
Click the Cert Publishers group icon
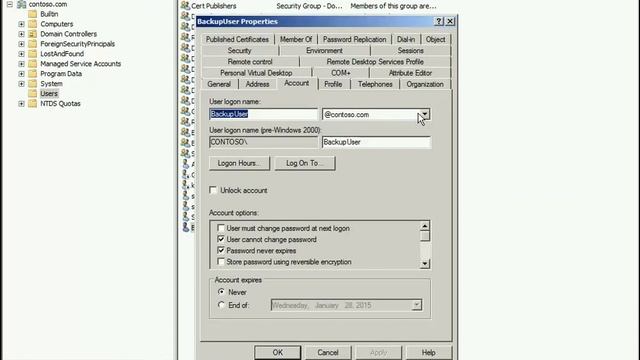185,6
